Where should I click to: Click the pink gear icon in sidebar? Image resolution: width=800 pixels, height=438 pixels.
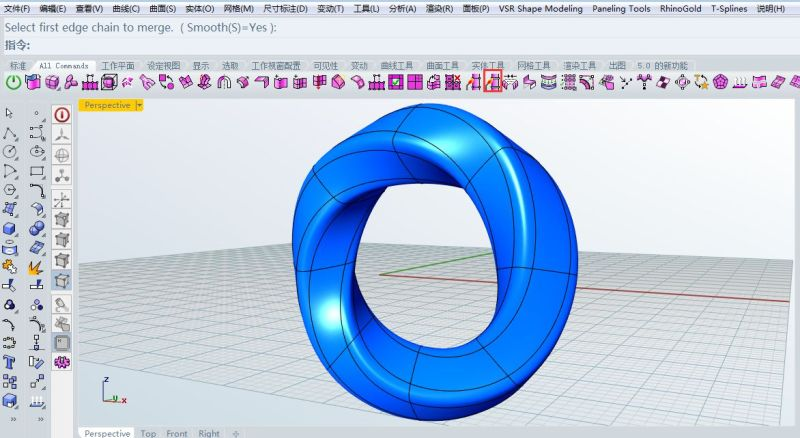coord(62,361)
